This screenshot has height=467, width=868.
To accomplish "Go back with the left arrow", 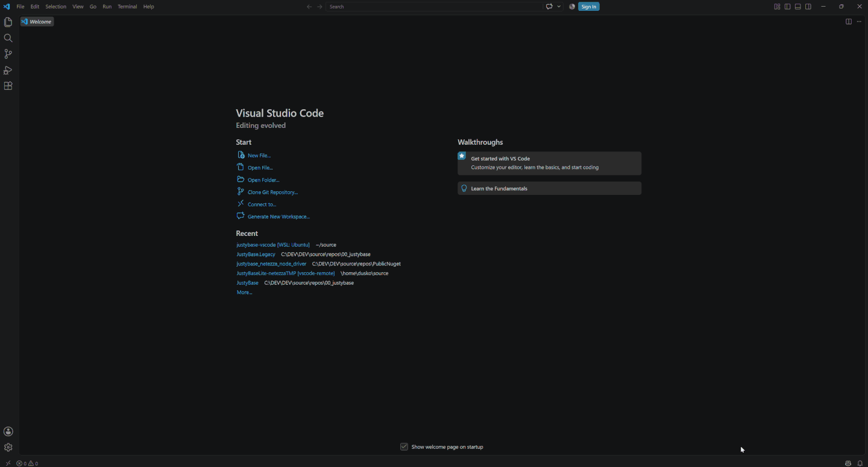I will 309,7.
